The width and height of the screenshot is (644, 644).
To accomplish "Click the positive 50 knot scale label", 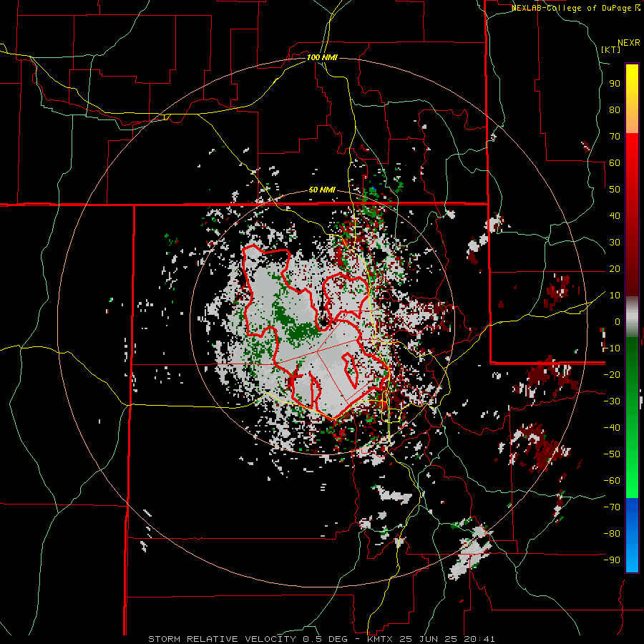I will click(x=615, y=190).
